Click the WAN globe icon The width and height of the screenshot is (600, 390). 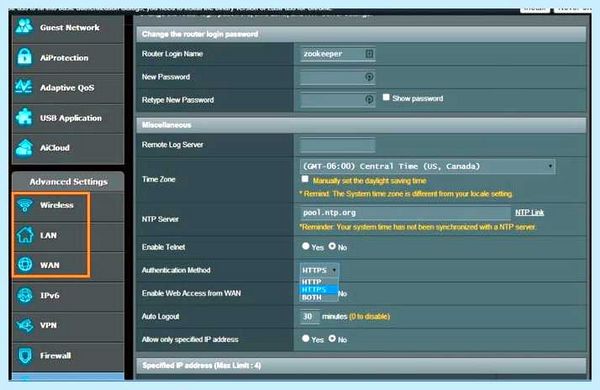tap(25, 264)
